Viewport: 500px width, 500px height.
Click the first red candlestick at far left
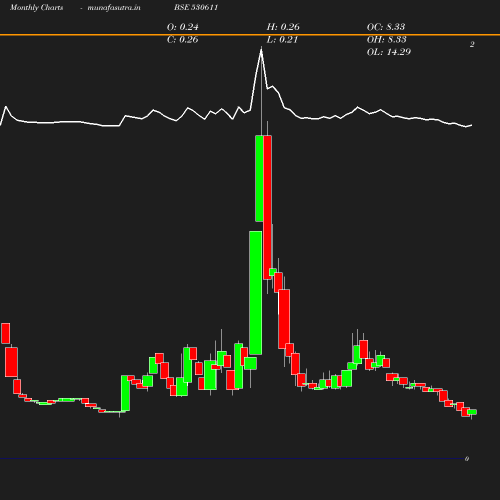click(6, 333)
